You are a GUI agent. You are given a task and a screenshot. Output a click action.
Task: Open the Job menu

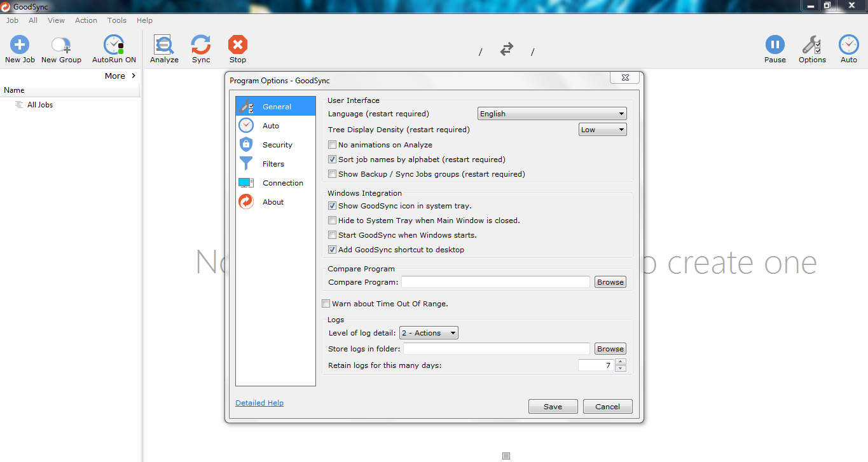coord(12,20)
